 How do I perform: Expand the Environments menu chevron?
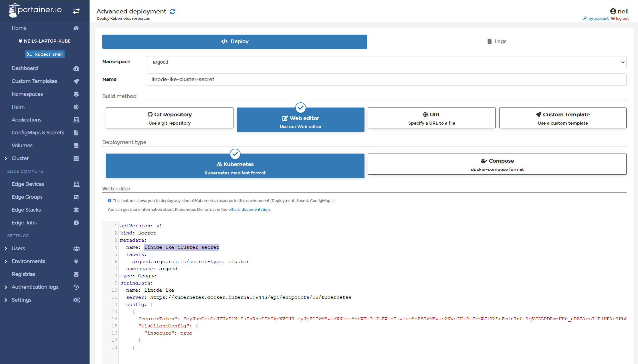point(6,261)
